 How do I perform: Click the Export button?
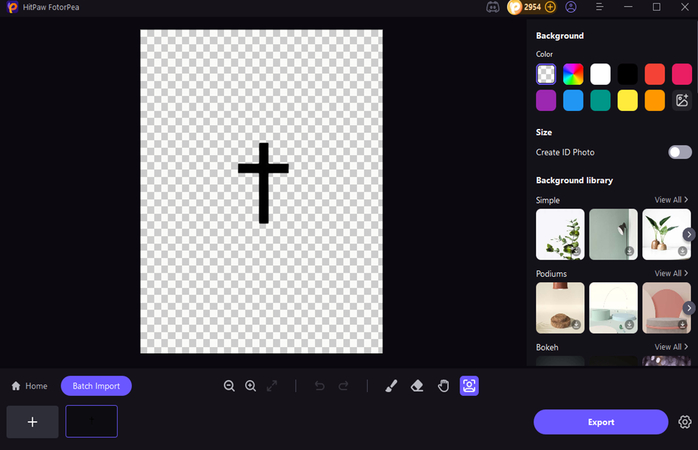[601, 422]
